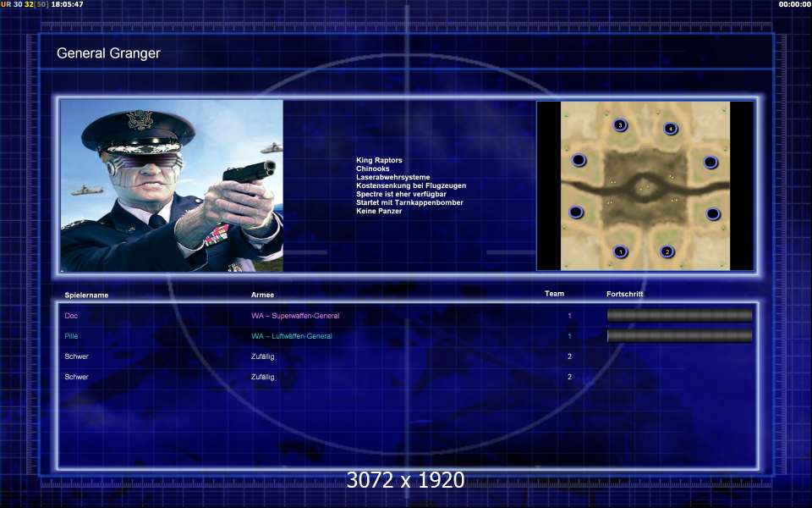Select start position 2 on the minimap
Viewport: 812px width, 508px height.
(x=667, y=252)
